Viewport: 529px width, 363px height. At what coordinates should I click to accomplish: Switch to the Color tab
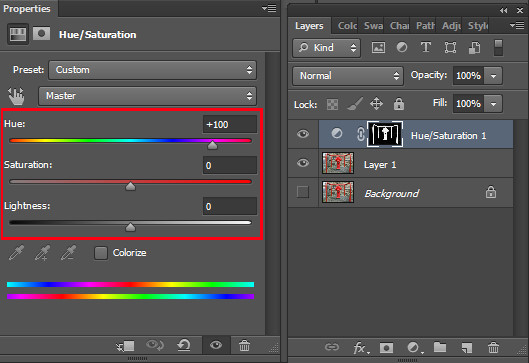click(347, 26)
